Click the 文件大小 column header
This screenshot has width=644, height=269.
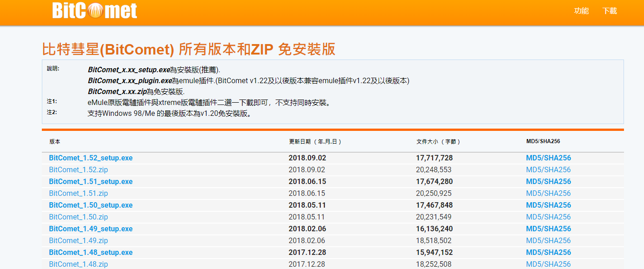coord(438,142)
